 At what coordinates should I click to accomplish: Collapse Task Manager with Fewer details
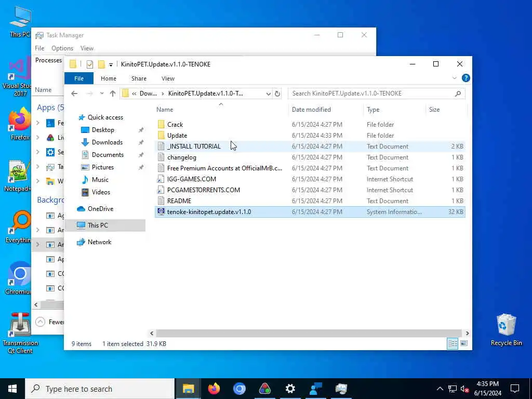coord(49,322)
